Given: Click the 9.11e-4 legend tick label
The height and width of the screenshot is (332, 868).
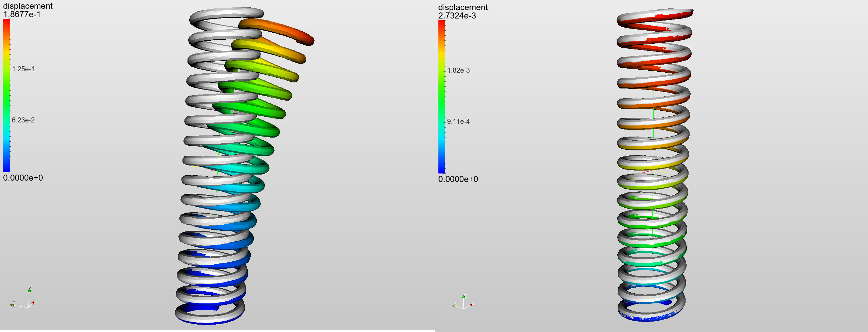Looking at the screenshot, I should 458,121.
